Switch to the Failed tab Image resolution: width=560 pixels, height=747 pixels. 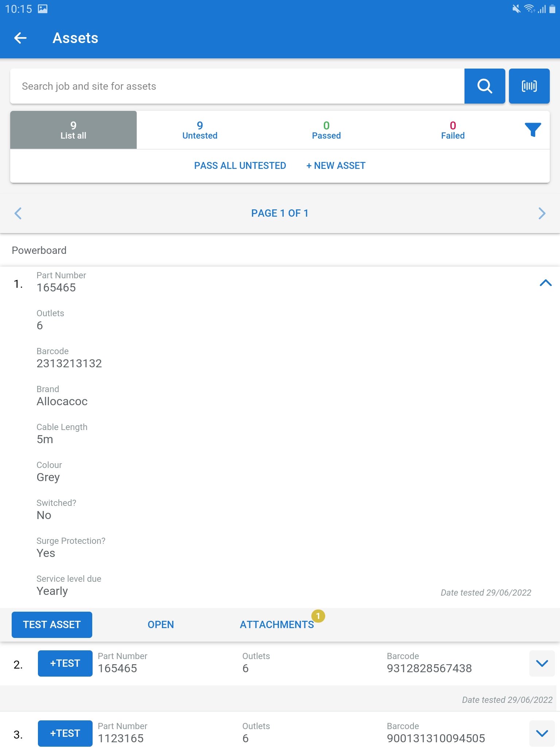pos(453,130)
